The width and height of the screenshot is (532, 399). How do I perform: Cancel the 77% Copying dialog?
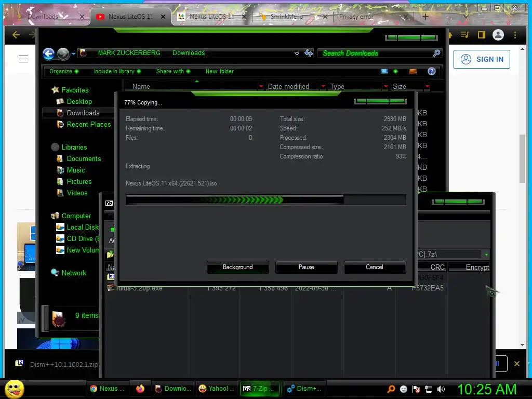tap(375, 267)
